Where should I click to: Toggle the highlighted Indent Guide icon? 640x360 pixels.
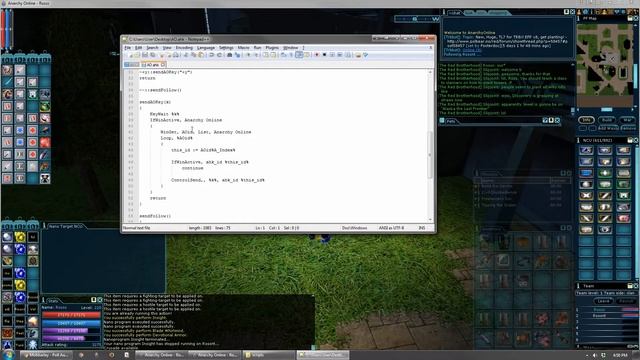pyautogui.click(x=299, y=55)
